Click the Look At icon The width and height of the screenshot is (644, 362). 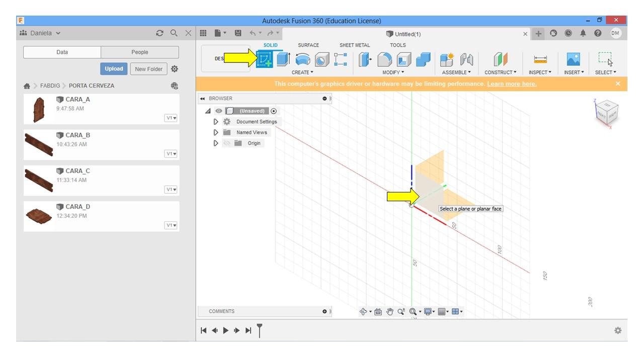[378, 312]
